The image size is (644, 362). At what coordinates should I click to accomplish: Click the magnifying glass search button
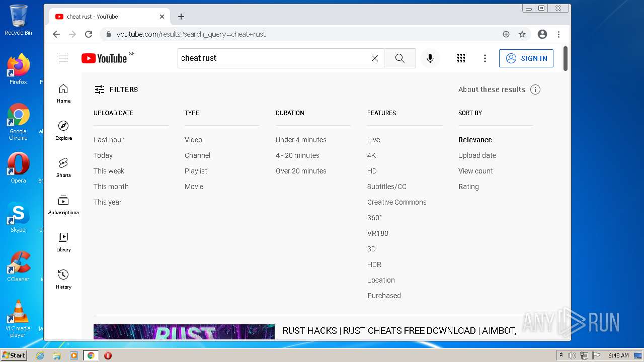point(400,58)
